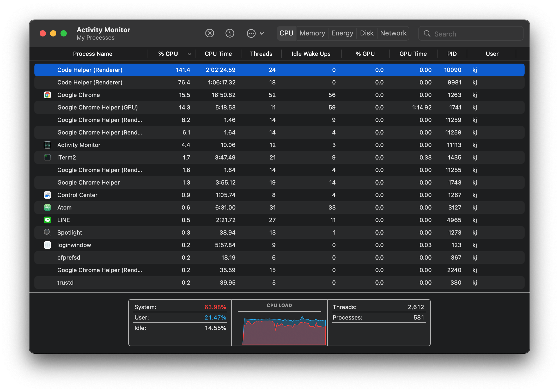Click the Spotlight magnifier icon in its row
559x392 pixels.
coord(47,232)
